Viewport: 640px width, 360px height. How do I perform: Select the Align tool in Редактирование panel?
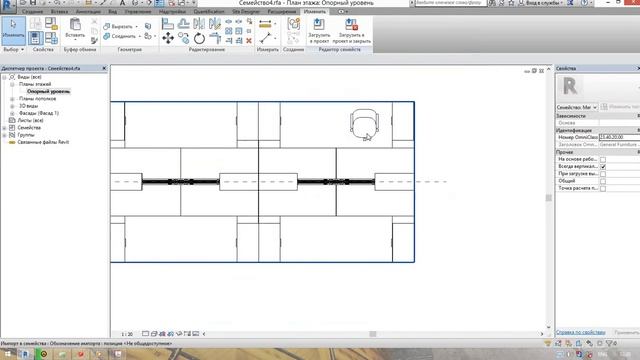[168, 24]
